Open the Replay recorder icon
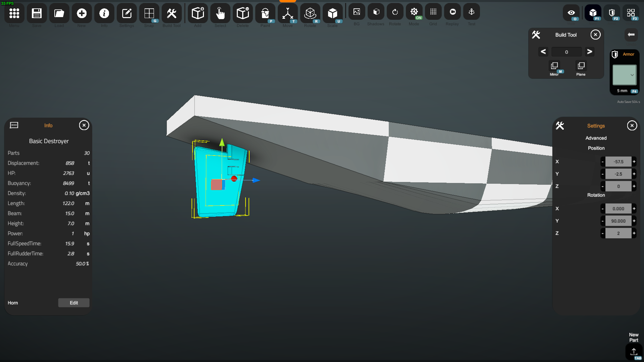This screenshot has height=362, width=644. 452,12
